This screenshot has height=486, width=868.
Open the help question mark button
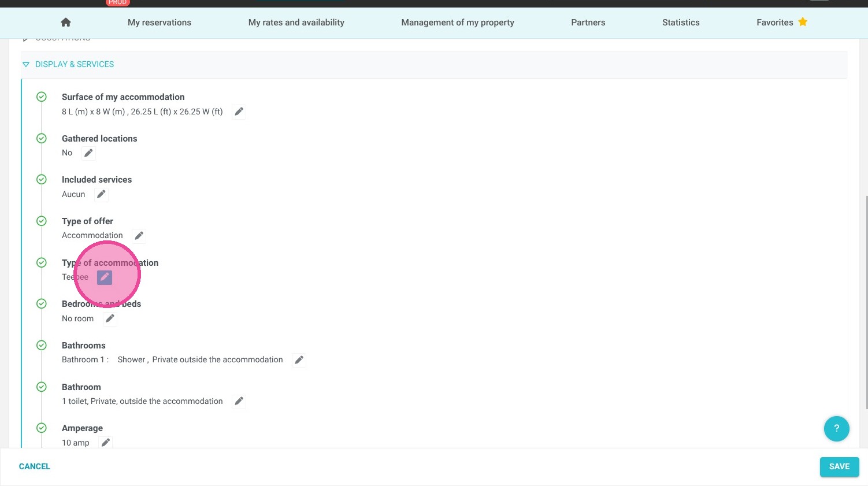[836, 429]
